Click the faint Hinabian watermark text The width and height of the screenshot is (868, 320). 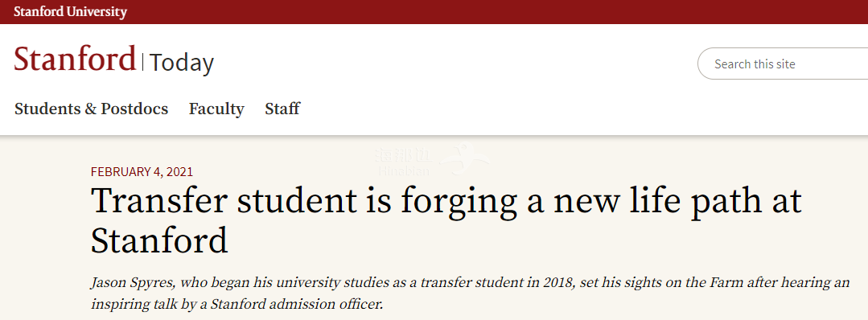pyautogui.click(x=404, y=171)
